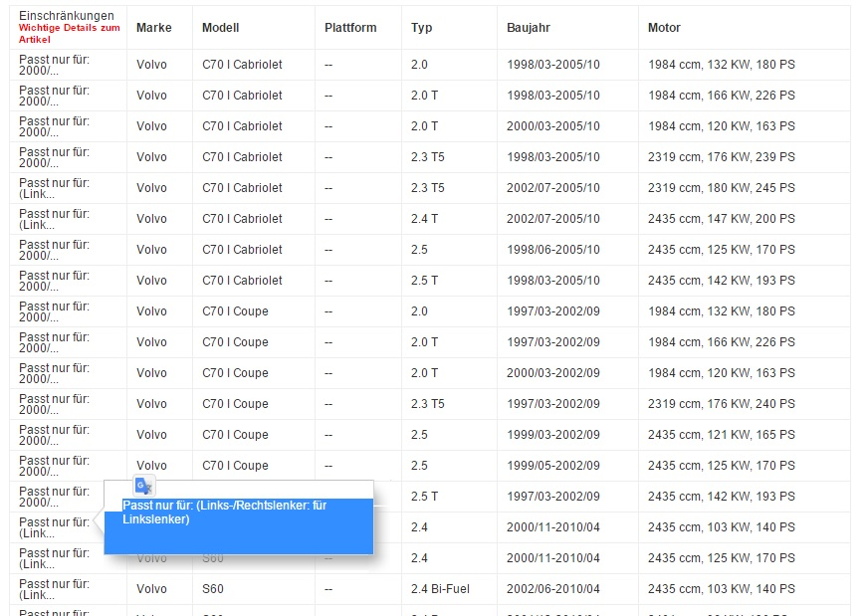Click '1984 ccm, 120 KW, 163 PS' in the Cabriolet row
The width and height of the screenshot is (867, 616).
pos(721,126)
